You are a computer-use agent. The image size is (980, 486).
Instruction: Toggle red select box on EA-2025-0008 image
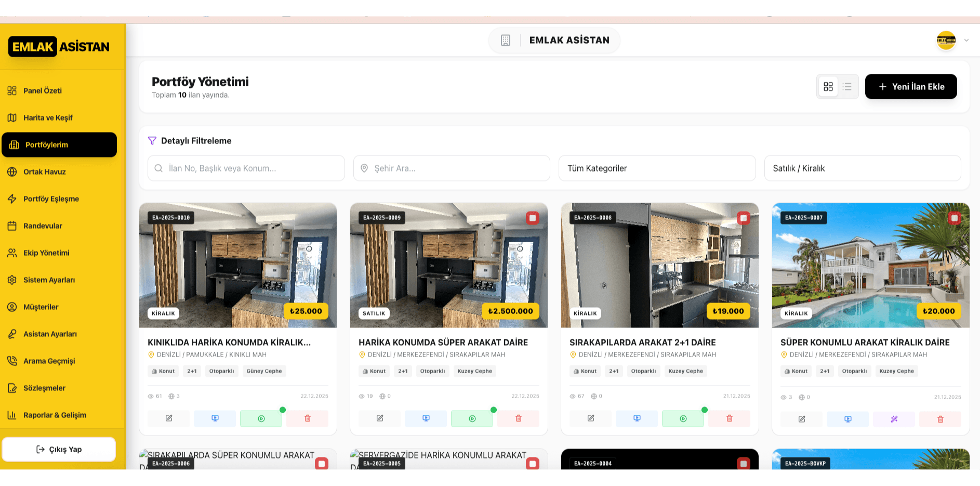coord(743,218)
